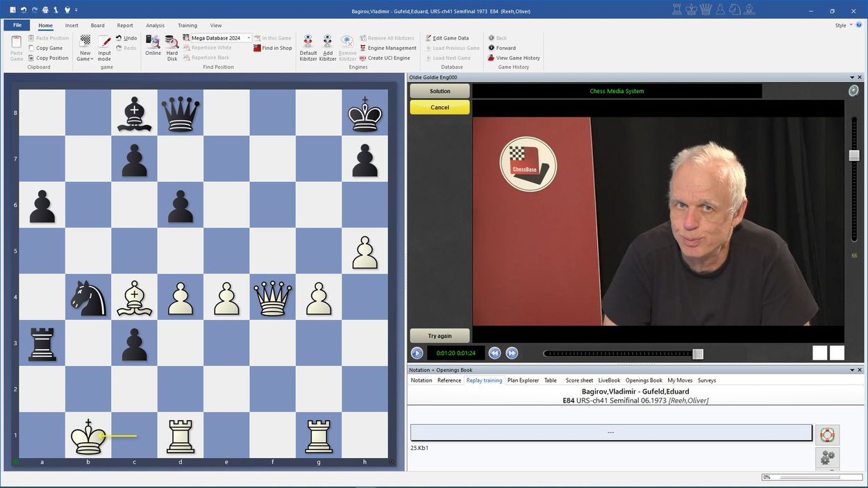This screenshot has width=868, height=488.
Task: Click the video volume slider handle
Action: tap(854, 155)
